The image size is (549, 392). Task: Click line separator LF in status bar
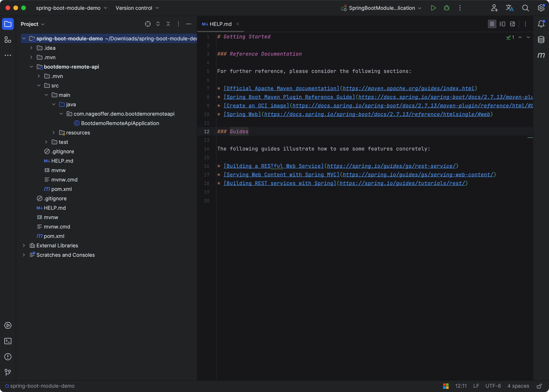click(x=476, y=386)
